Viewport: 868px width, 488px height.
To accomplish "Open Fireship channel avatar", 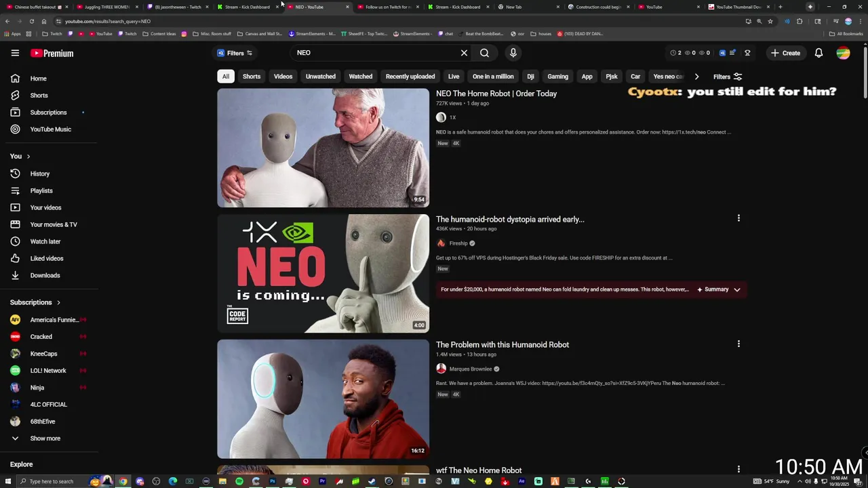I will [441, 243].
